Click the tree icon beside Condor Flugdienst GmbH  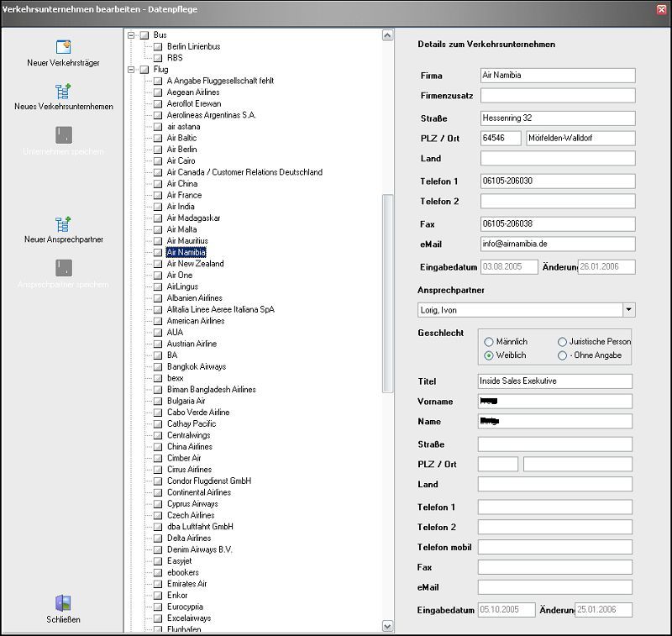point(158,481)
